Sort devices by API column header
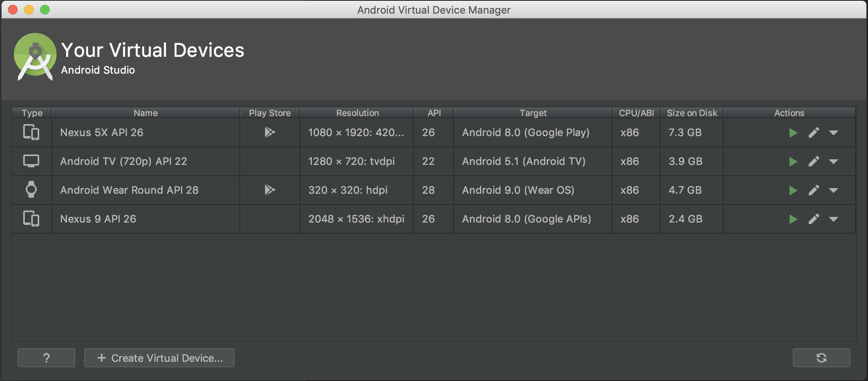This screenshot has height=381, width=868. pos(434,113)
